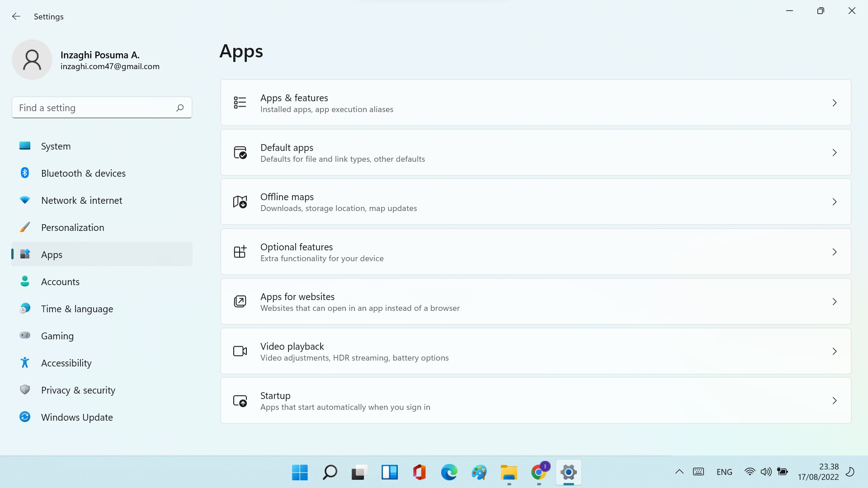Expand the Startup chevron arrow
This screenshot has height=488, width=868.
835,401
